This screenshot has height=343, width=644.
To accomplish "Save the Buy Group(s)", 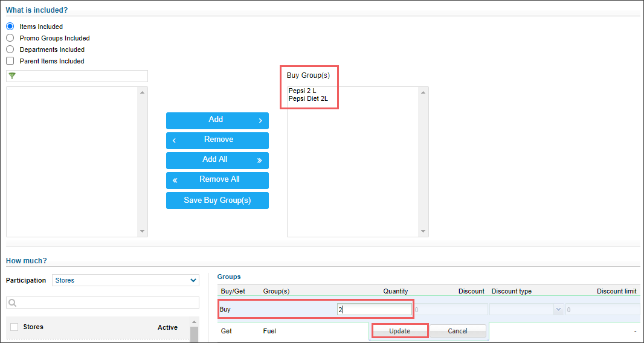I will point(217,200).
